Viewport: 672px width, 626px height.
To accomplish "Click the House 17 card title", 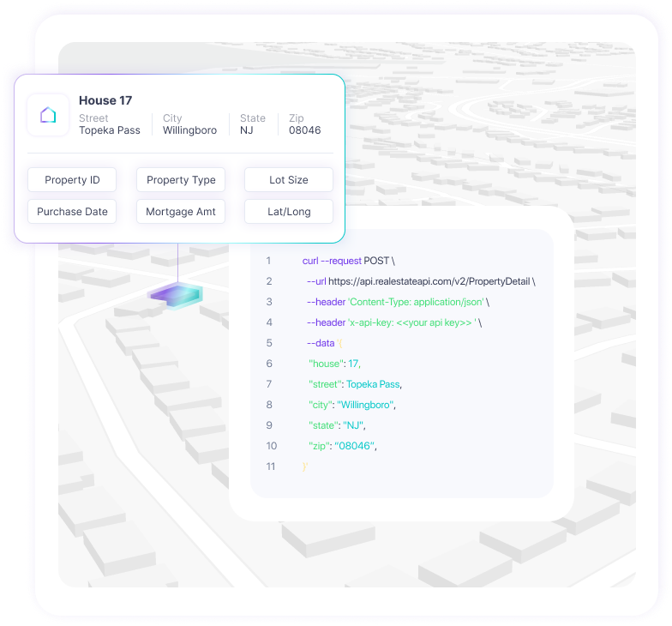I will [x=105, y=100].
